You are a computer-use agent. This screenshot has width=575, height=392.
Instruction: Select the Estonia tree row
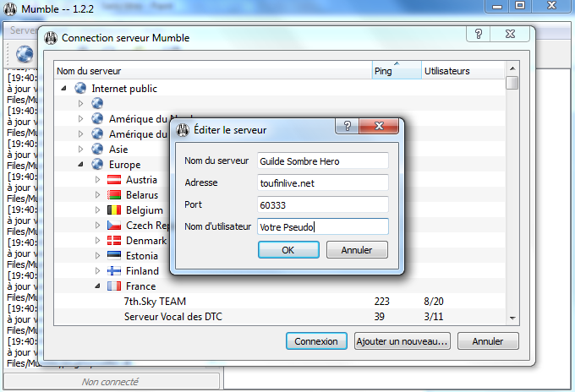[x=142, y=256]
